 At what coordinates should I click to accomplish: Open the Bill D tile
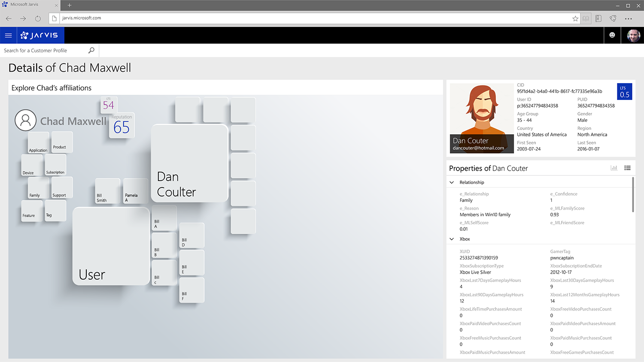191,235
